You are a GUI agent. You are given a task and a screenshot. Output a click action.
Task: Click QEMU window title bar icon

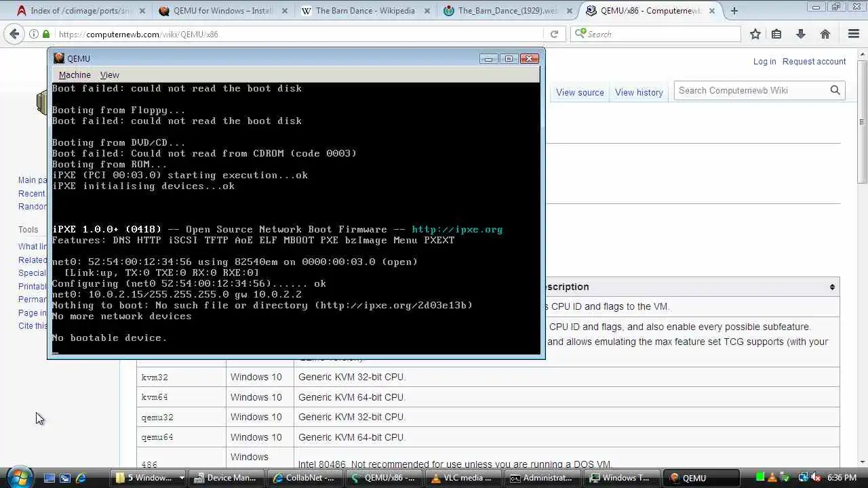click(59, 58)
